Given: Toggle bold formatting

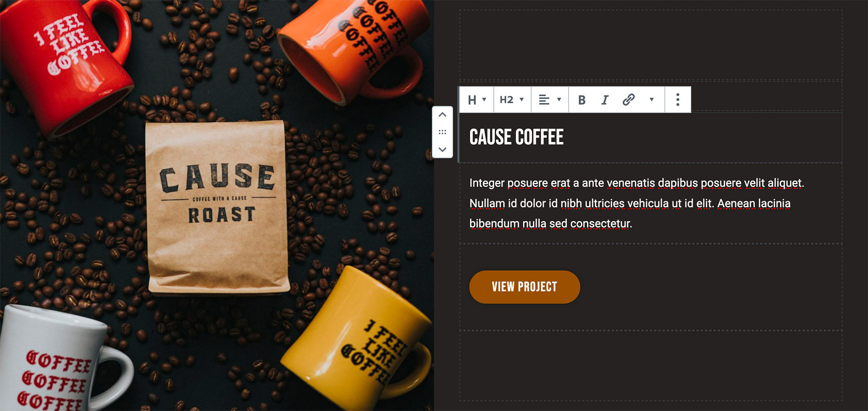Looking at the screenshot, I should (582, 100).
